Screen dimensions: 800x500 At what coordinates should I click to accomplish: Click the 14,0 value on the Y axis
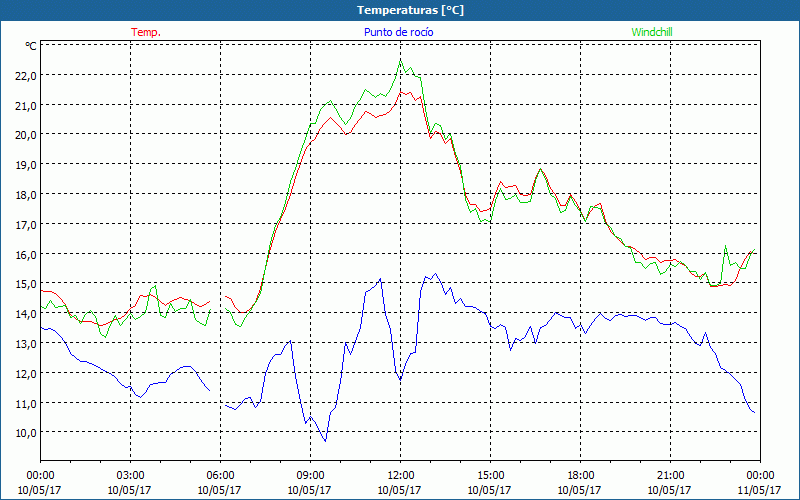pos(28,313)
